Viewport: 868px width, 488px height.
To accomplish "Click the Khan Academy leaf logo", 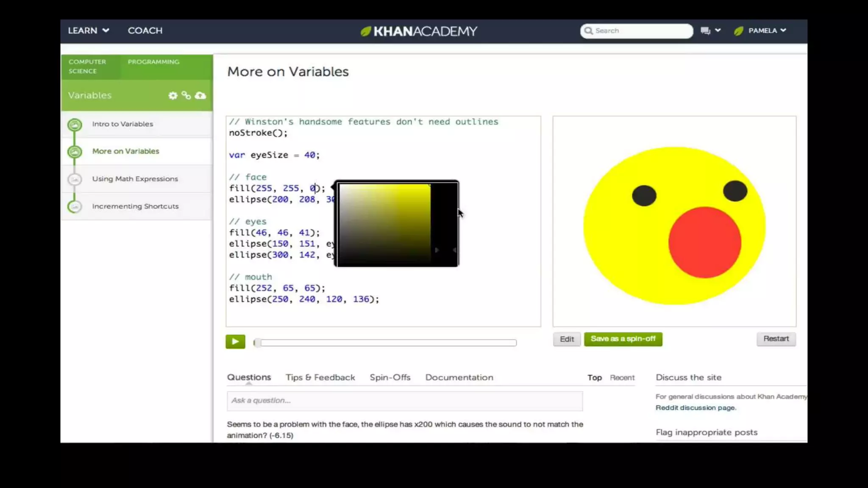I will (x=366, y=31).
